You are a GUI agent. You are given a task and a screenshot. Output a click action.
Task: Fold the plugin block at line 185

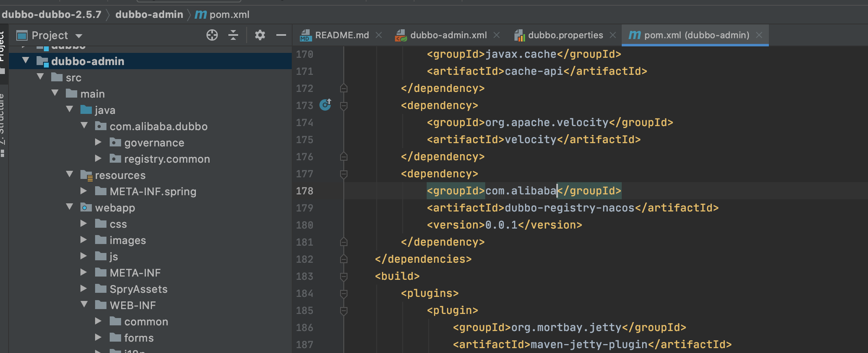(x=343, y=311)
